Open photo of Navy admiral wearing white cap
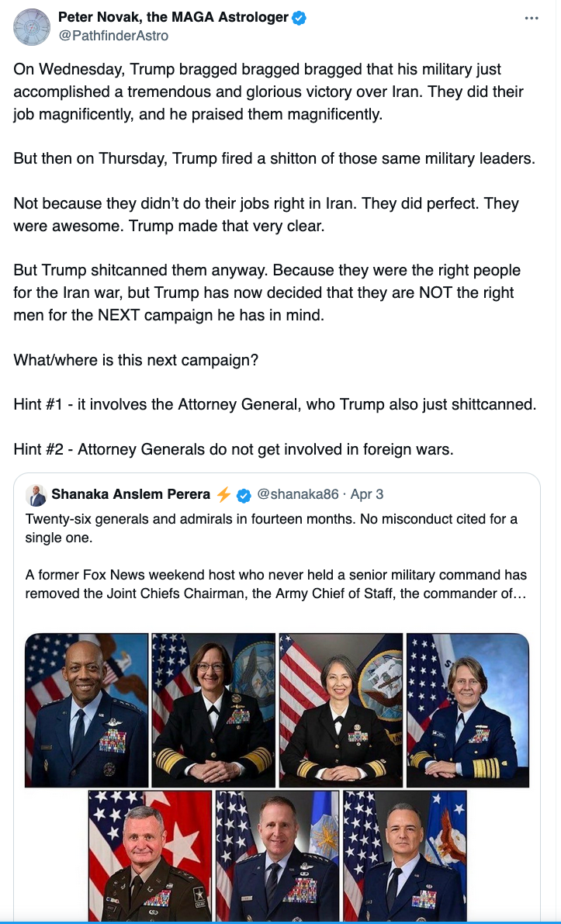 [x=213, y=710]
